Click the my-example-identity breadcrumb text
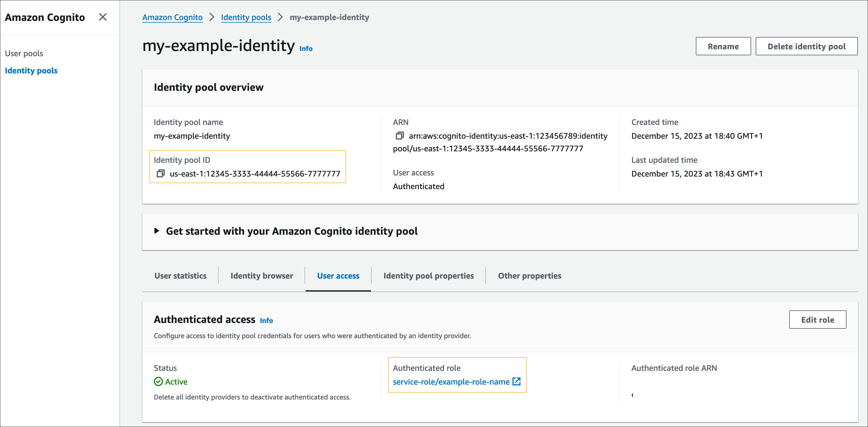The height and width of the screenshot is (427, 868). coord(329,17)
